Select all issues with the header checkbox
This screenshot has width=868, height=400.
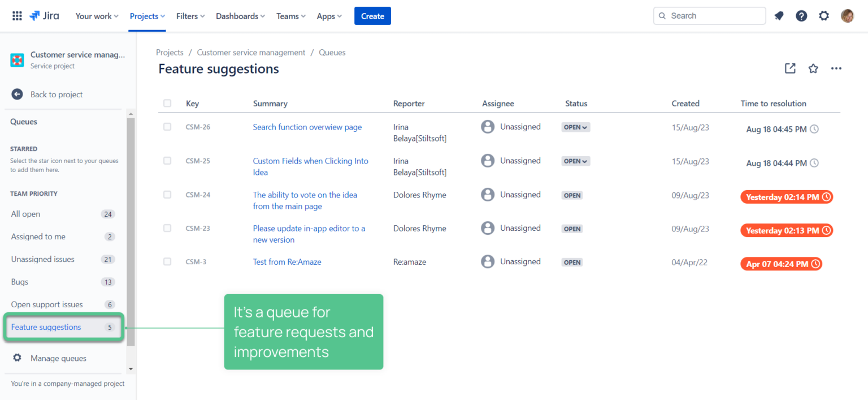point(167,103)
